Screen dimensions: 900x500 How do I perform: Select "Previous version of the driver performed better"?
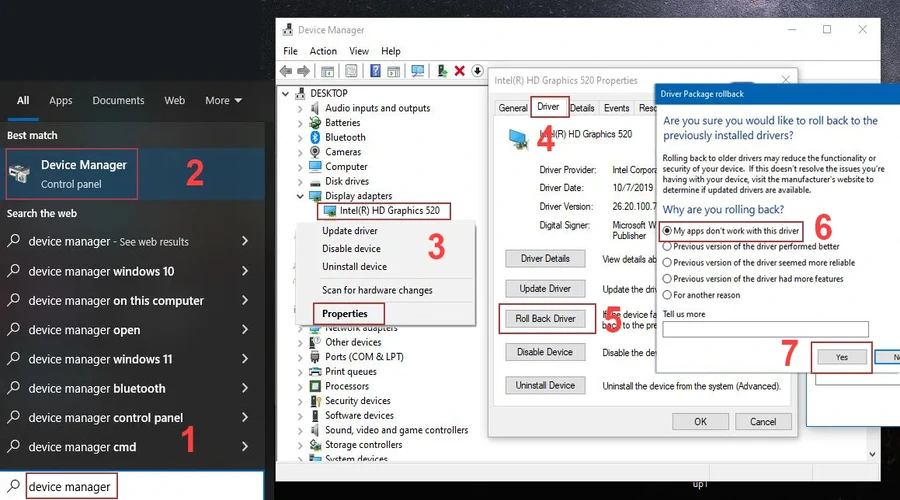[x=667, y=246]
